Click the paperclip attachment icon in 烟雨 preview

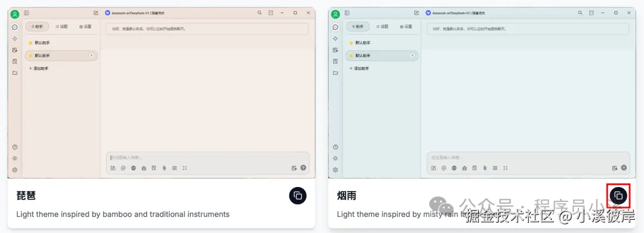[x=485, y=168]
